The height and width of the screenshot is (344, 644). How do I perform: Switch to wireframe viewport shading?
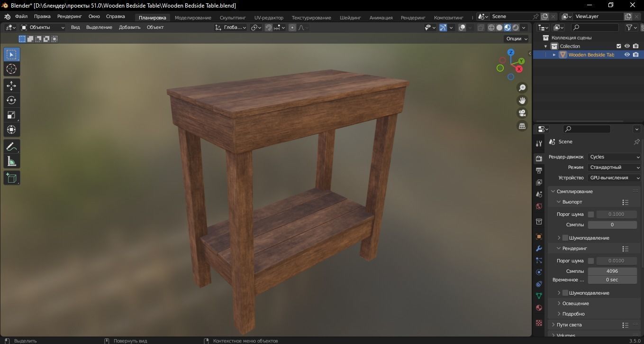tap(491, 28)
